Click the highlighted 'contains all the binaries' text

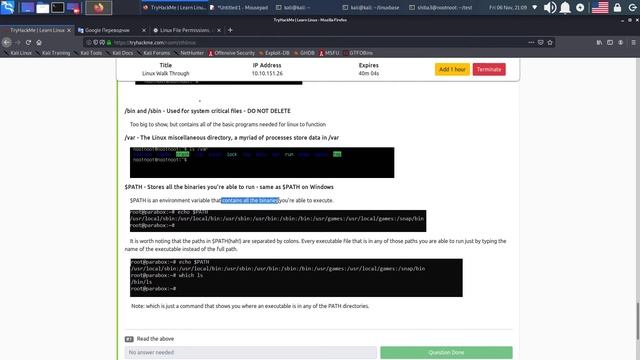250,200
